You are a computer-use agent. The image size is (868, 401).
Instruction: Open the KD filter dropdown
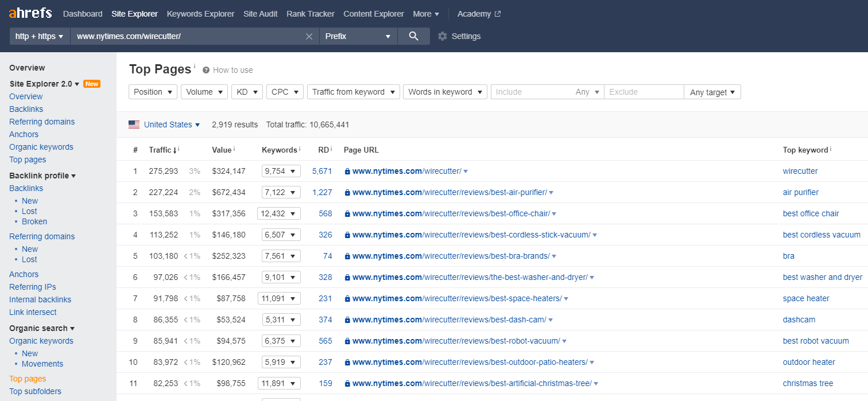247,92
